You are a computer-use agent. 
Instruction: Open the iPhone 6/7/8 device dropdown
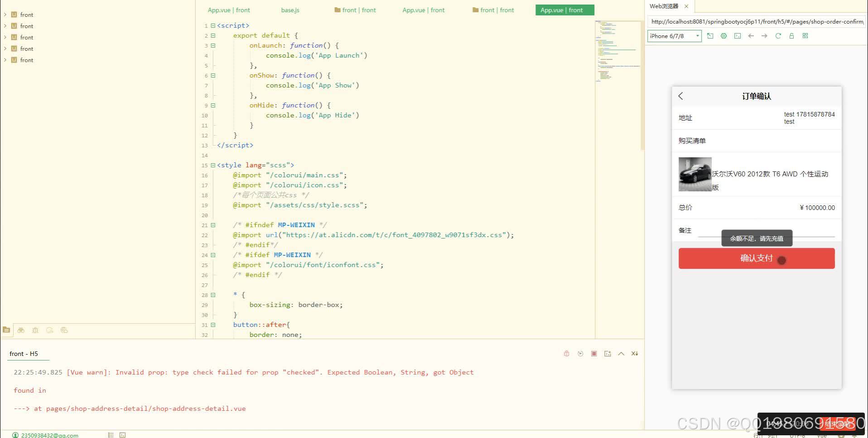point(674,36)
